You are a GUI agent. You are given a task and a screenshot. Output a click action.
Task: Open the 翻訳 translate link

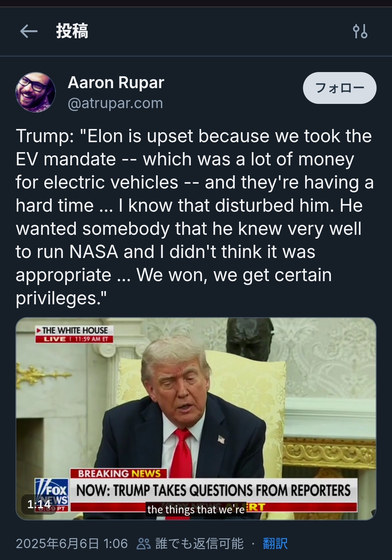point(275,544)
